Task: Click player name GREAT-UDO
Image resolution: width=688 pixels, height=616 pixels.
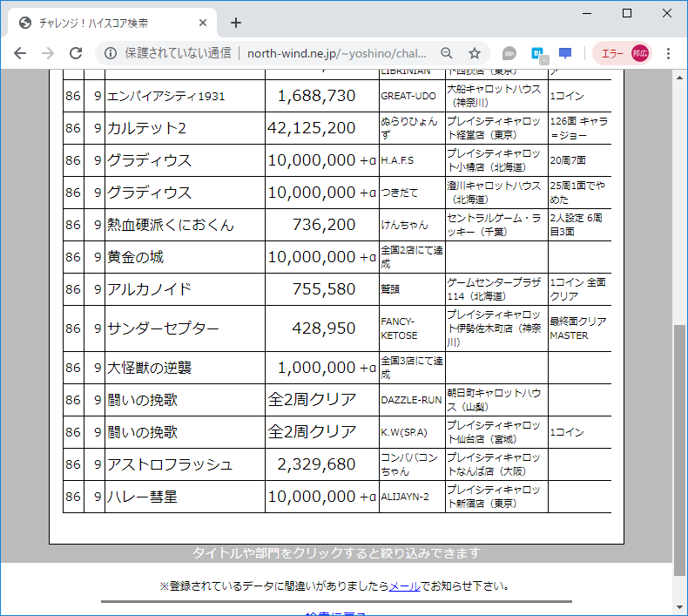Action: click(408, 96)
